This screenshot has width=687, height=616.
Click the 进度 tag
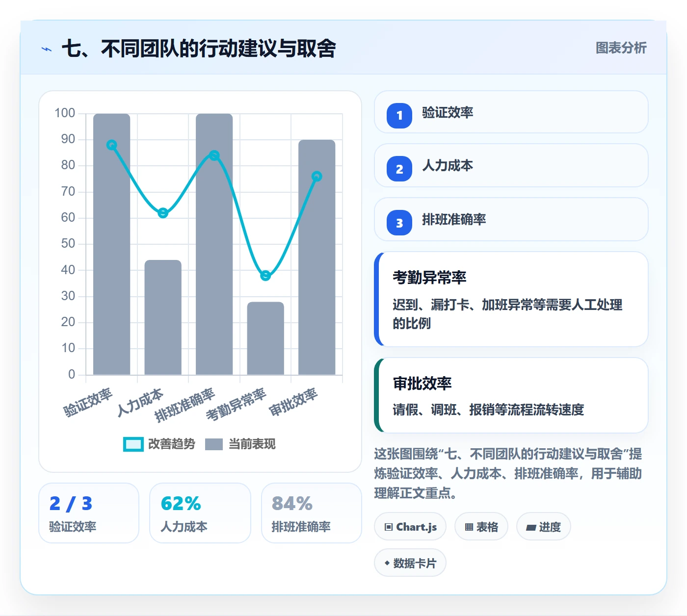coord(543,527)
